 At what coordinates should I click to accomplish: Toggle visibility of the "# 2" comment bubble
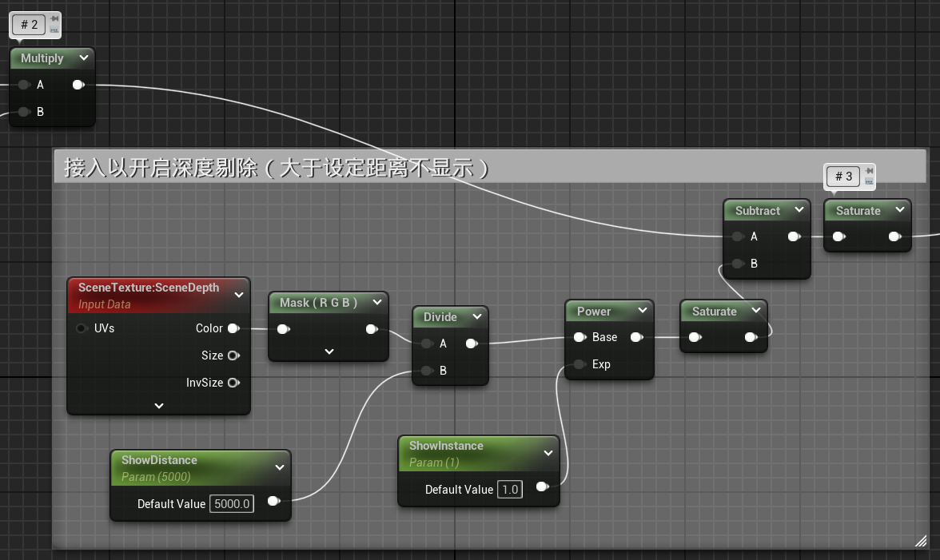click(x=54, y=30)
